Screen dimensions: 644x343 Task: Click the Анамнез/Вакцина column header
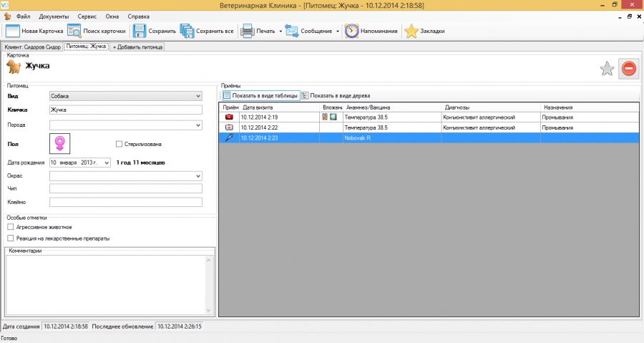(392, 107)
